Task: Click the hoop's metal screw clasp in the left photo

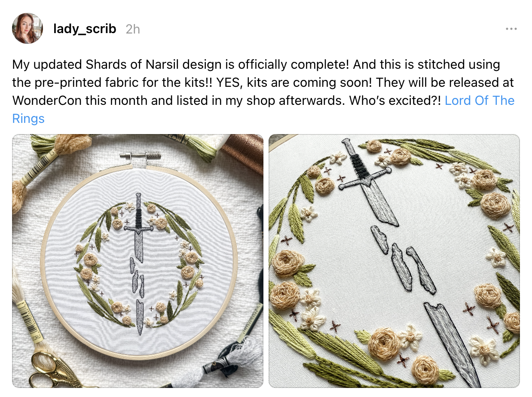Action: coord(141,157)
